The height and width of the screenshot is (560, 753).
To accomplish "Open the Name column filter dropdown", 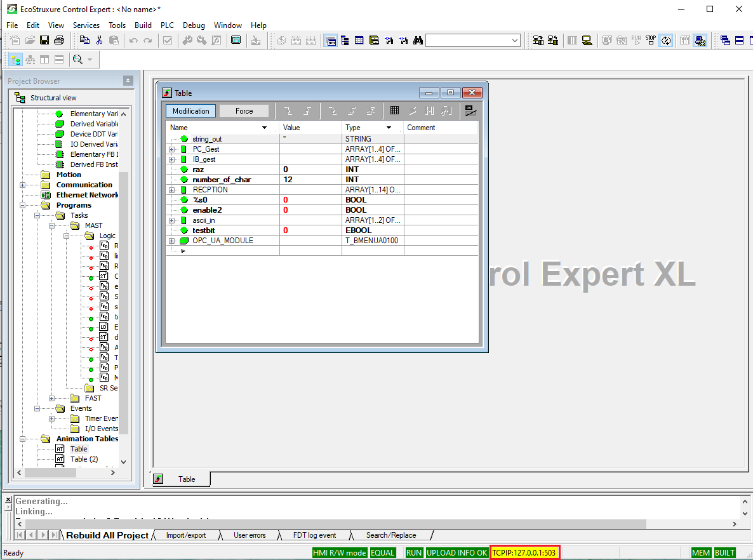I will point(264,128).
